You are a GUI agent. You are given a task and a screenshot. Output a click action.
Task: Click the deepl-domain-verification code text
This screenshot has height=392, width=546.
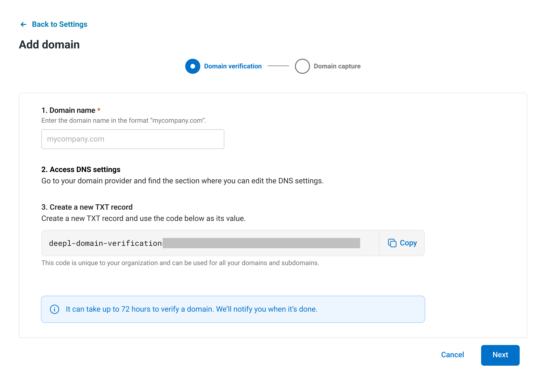pos(105,243)
